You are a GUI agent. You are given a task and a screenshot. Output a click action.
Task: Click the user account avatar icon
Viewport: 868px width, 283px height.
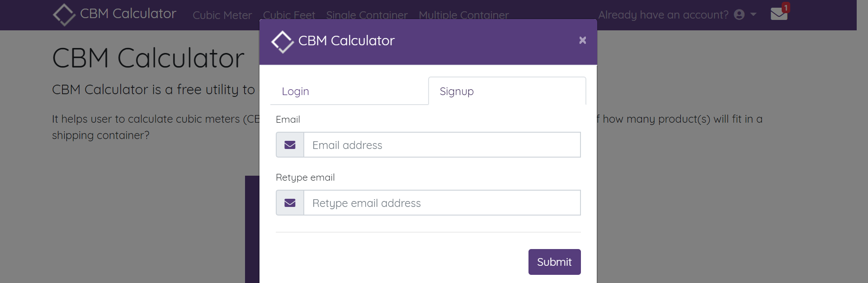coord(739,15)
